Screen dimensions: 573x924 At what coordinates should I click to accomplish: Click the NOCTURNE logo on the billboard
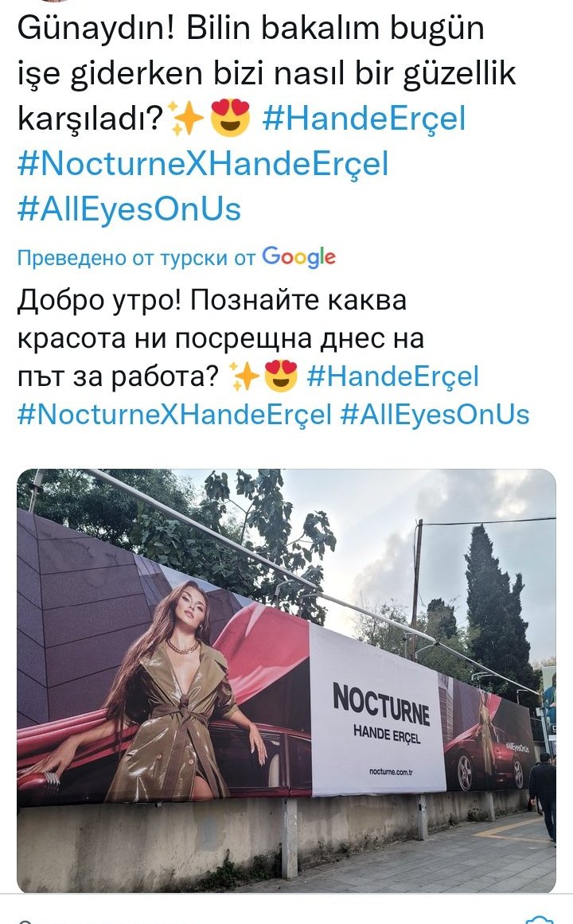coord(381,704)
